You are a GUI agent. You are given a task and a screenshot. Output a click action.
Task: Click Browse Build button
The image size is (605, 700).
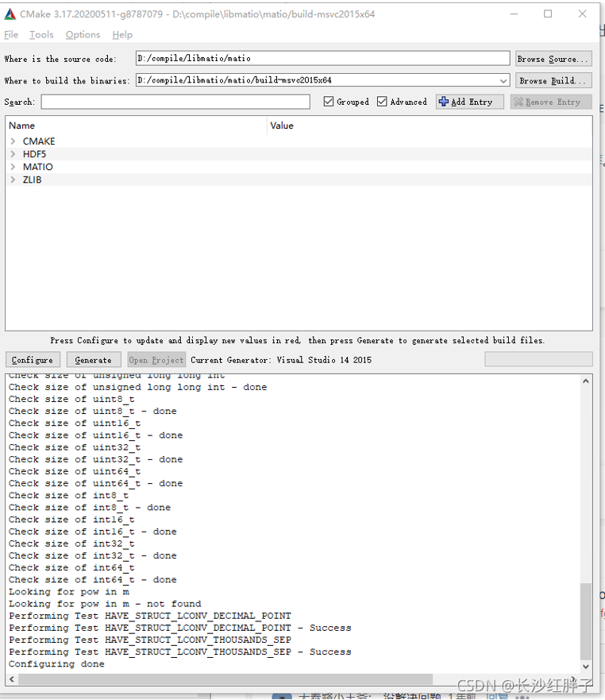click(x=553, y=81)
